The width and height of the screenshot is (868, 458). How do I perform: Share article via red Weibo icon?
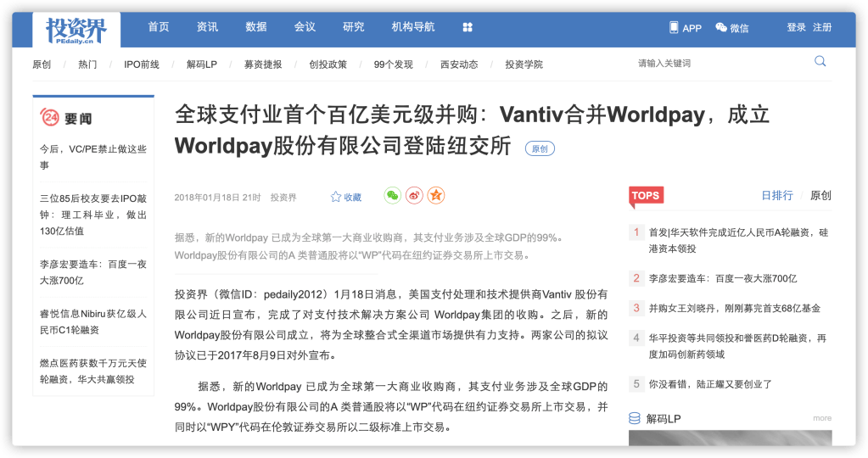414,196
